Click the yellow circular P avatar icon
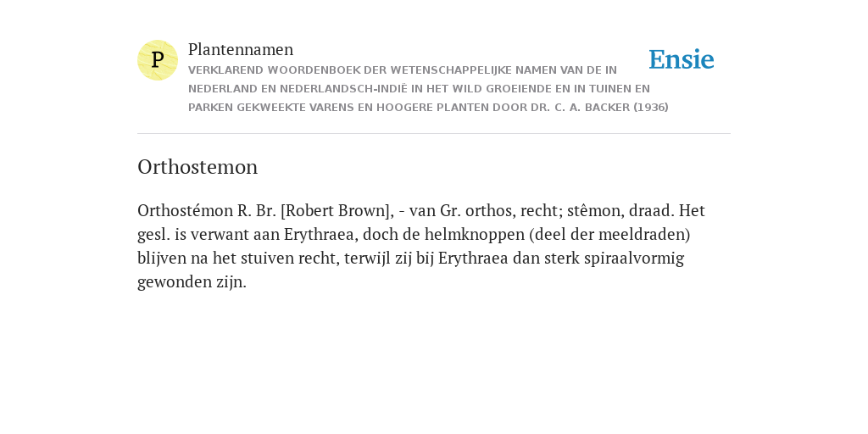Image resolution: width=868 pixels, height=434 pixels. 158,60
